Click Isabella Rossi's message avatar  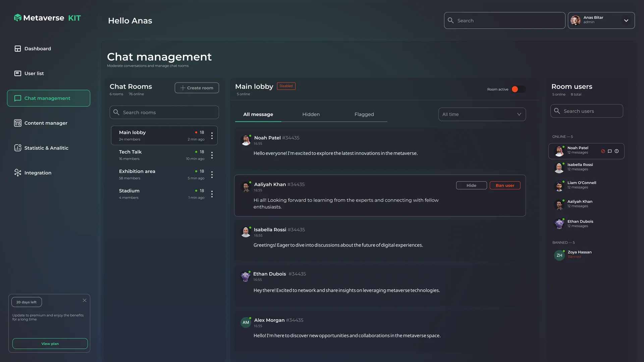246,232
